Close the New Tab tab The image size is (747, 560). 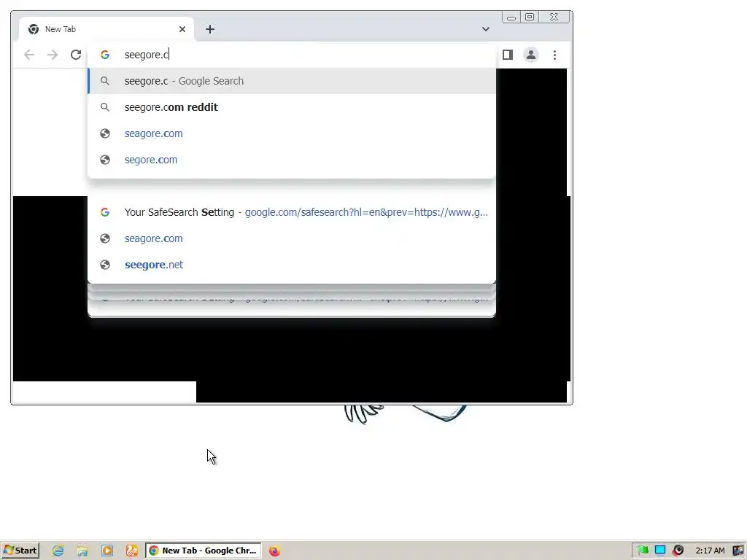pos(182,29)
